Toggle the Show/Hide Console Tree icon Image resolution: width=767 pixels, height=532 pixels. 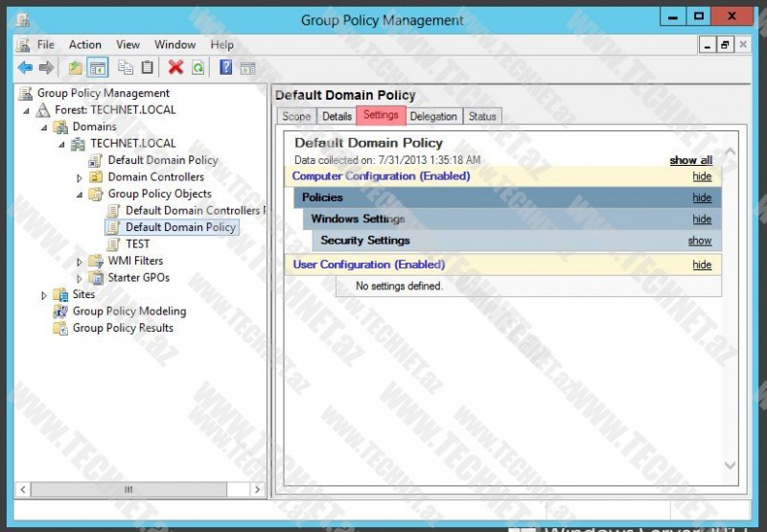(97, 67)
